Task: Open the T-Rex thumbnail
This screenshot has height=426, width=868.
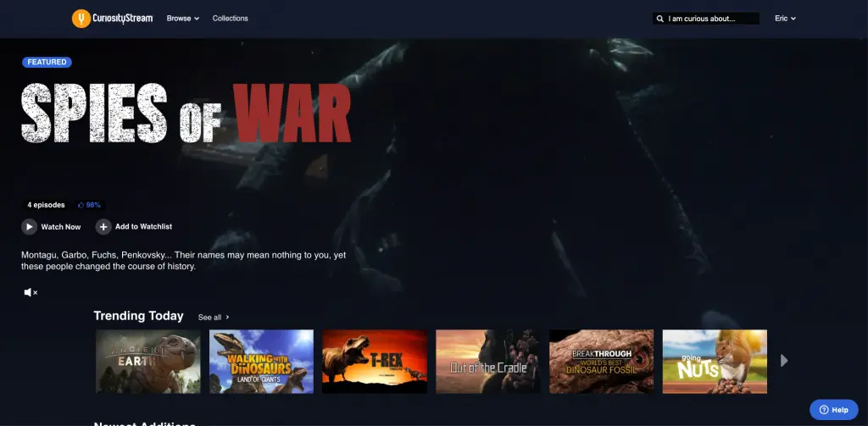Action: 375,362
